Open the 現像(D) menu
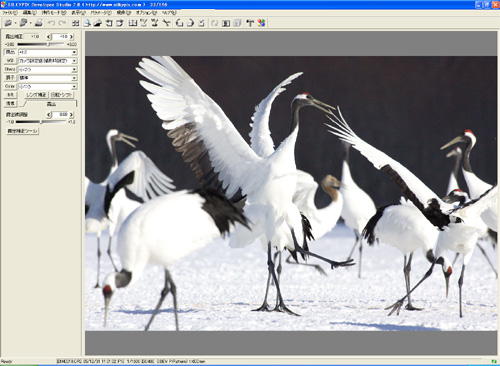This screenshot has width=500, height=366. tap(124, 13)
